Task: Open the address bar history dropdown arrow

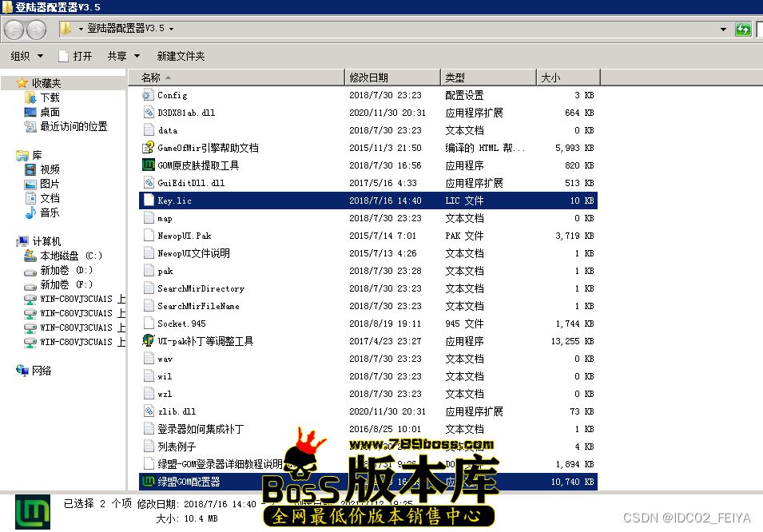Action: (x=724, y=29)
